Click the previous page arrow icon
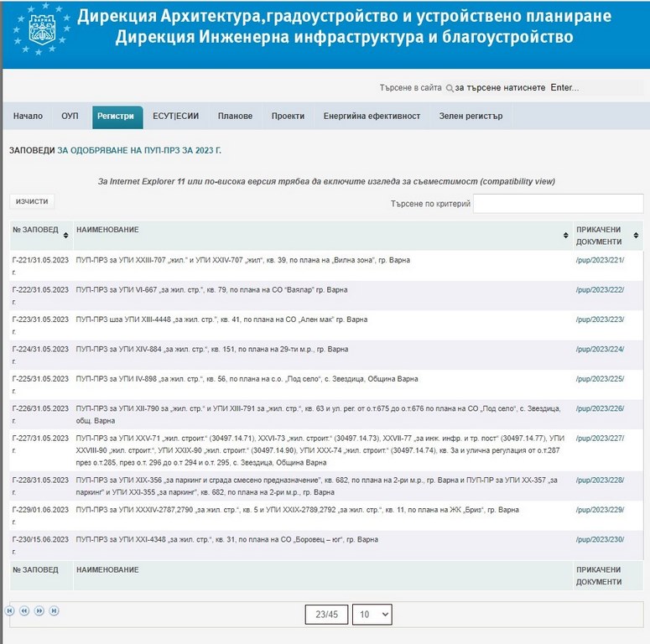650x644 pixels. tap(24, 611)
